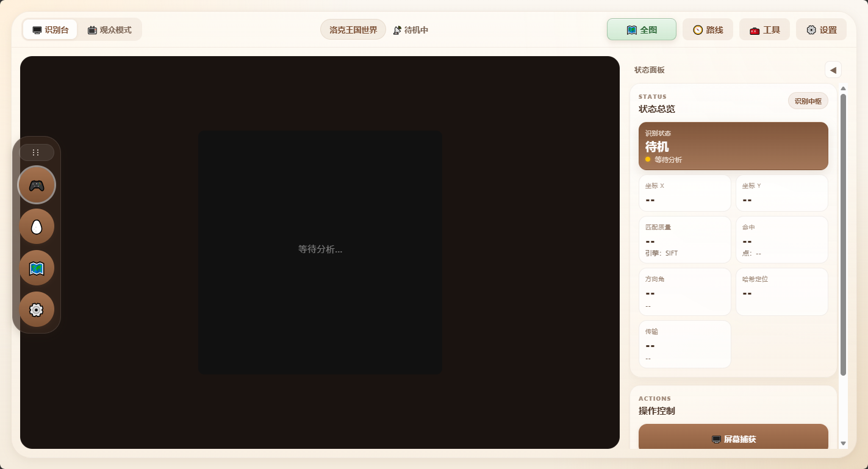Click the 洛克王国世界 pill label
868x469 pixels.
[x=353, y=29]
